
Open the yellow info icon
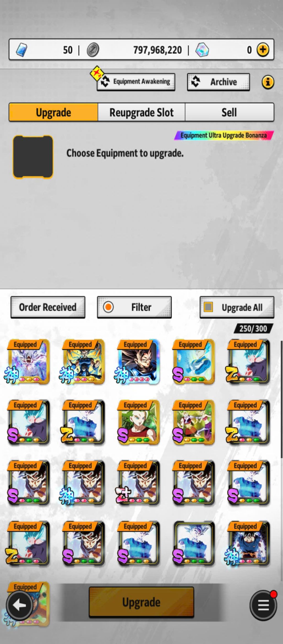(268, 82)
